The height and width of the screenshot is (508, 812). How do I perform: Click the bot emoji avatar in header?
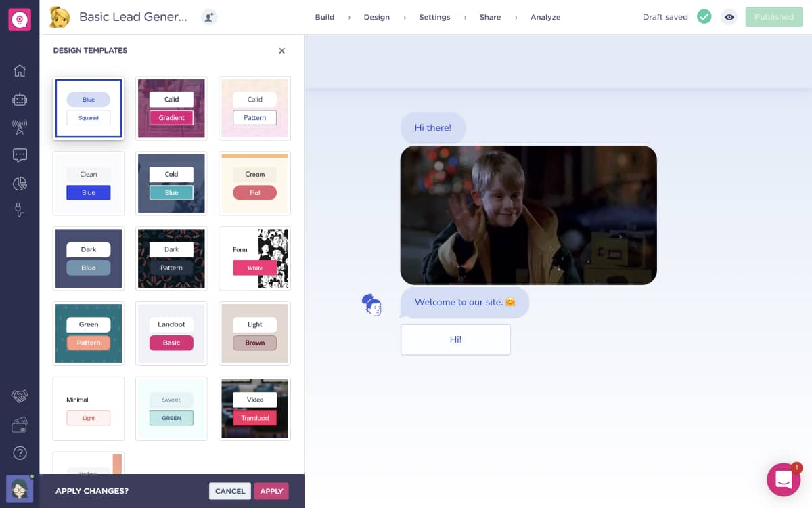tap(60, 17)
